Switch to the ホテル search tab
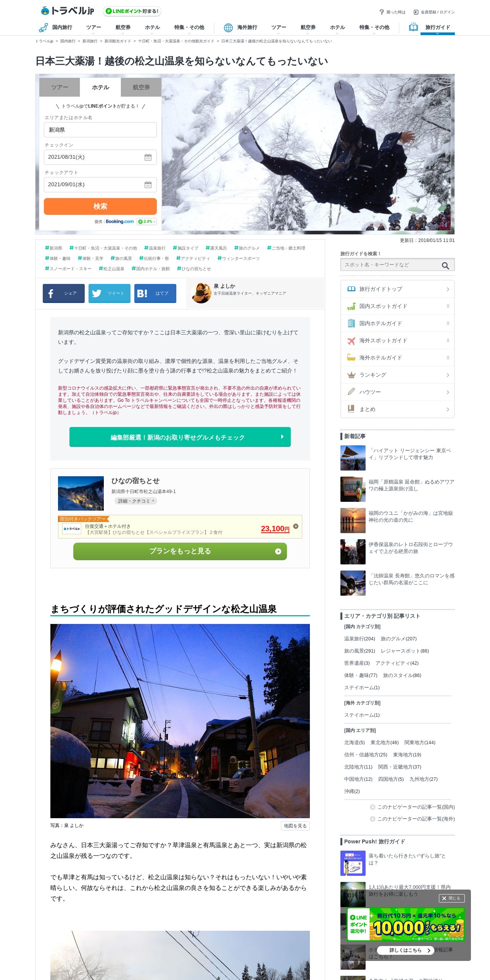 pos(100,87)
